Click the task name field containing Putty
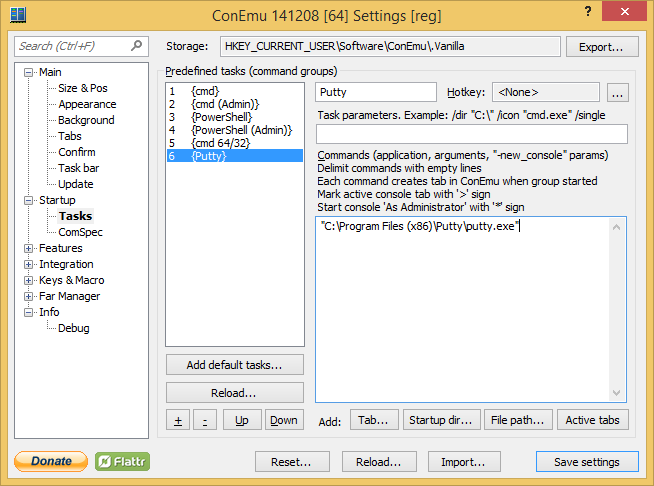Image resolution: width=654 pixels, height=486 pixels. [x=376, y=92]
